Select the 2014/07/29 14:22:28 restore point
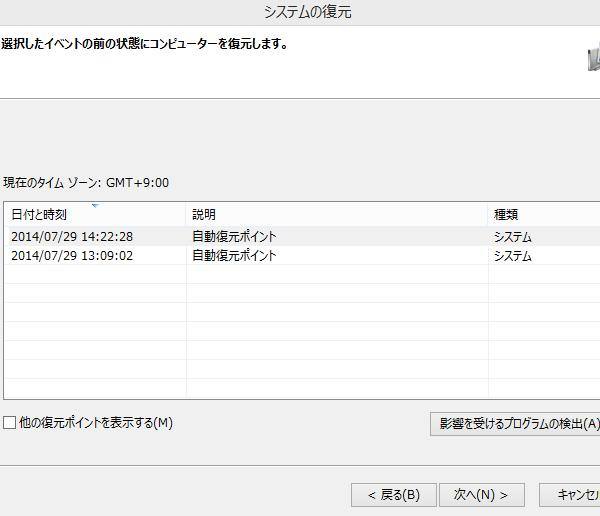The width and height of the screenshot is (600, 516). [x=72, y=237]
